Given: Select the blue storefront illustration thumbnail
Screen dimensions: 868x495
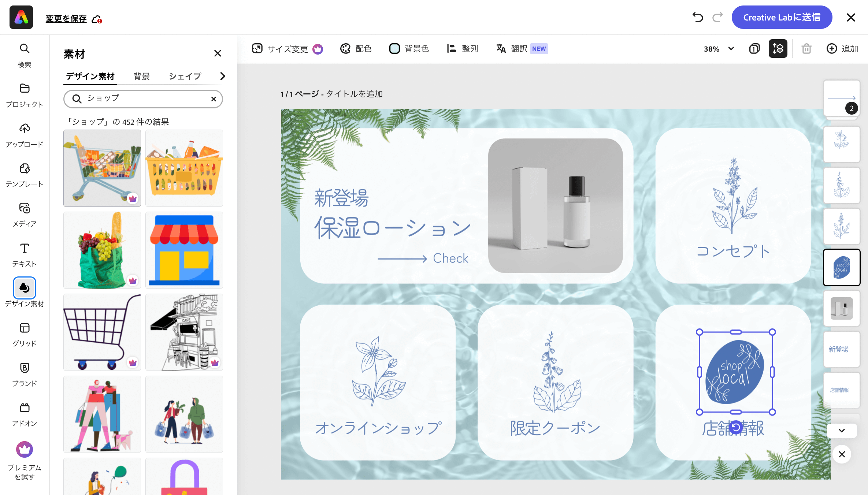Looking at the screenshot, I should [x=184, y=250].
